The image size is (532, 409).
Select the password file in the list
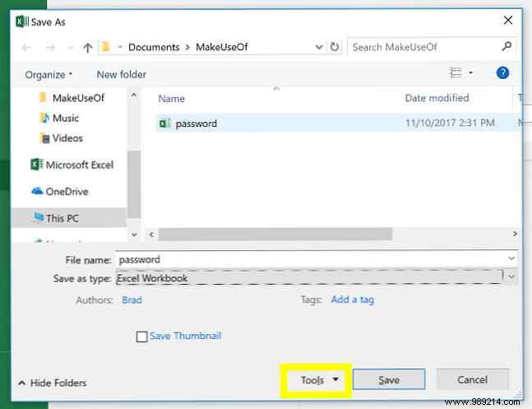tap(196, 123)
